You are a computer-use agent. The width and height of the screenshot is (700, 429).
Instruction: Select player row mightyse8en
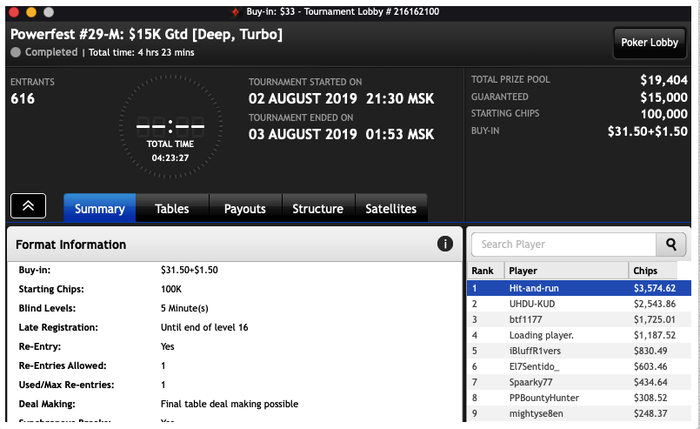579,413
